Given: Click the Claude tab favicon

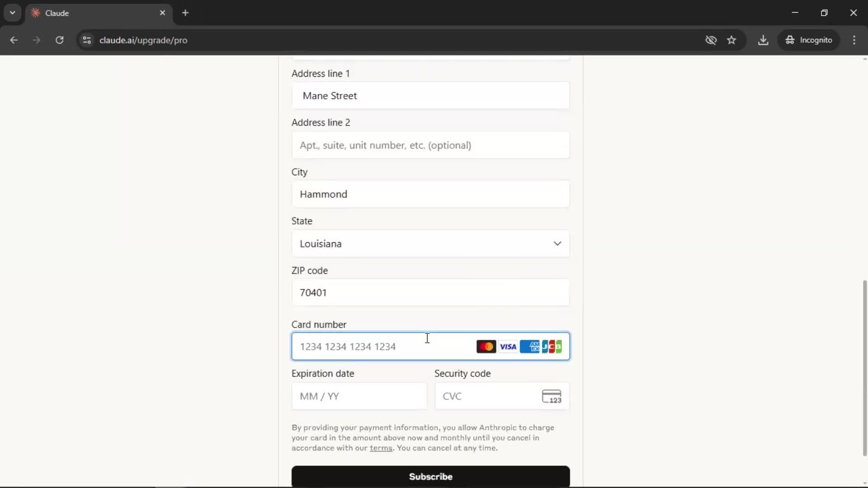Looking at the screenshot, I should pos(35,13).
